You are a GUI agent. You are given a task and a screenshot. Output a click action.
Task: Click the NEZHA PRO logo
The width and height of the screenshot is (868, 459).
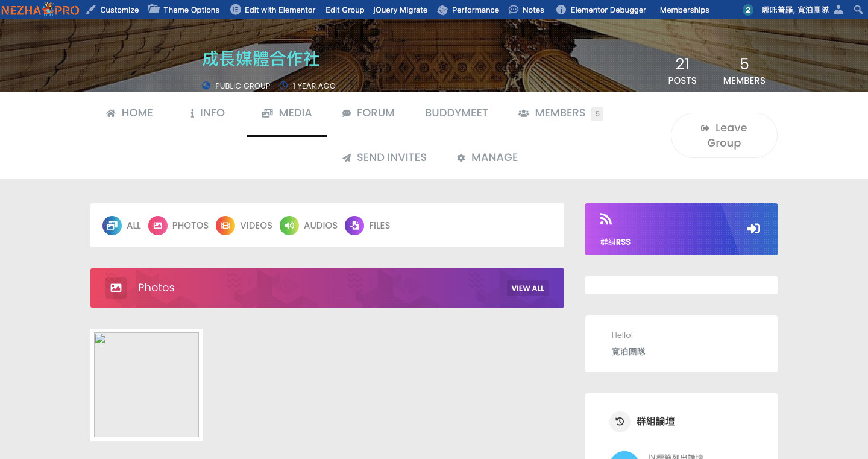tap(40, 10)
